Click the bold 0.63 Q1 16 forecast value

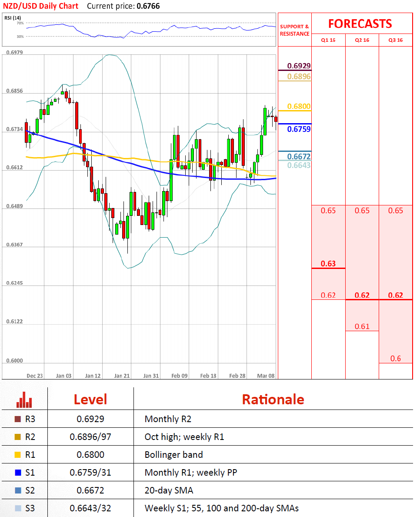pyautogui.click(x=328, y=263)
